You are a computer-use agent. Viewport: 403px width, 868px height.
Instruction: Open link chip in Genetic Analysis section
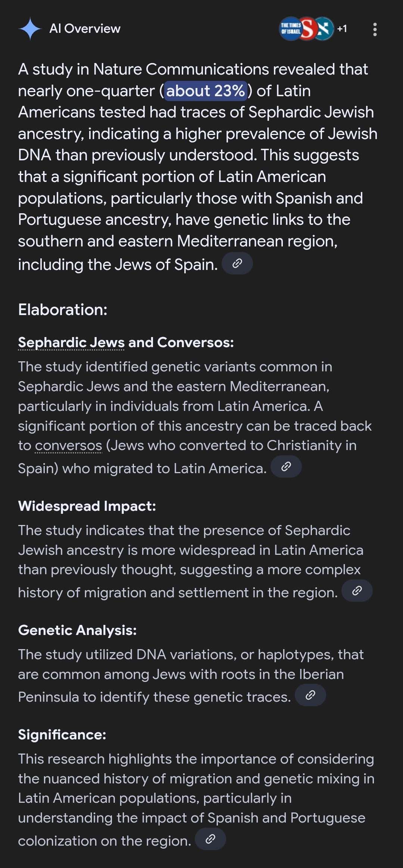tap(310, 695)
